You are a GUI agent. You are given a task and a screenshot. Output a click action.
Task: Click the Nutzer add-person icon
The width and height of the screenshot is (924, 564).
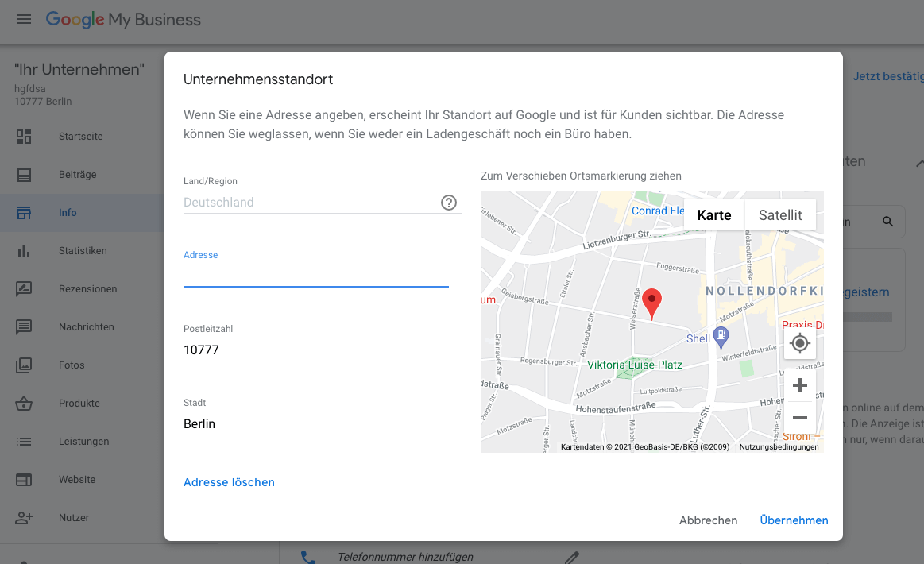(x=24, y=517)
